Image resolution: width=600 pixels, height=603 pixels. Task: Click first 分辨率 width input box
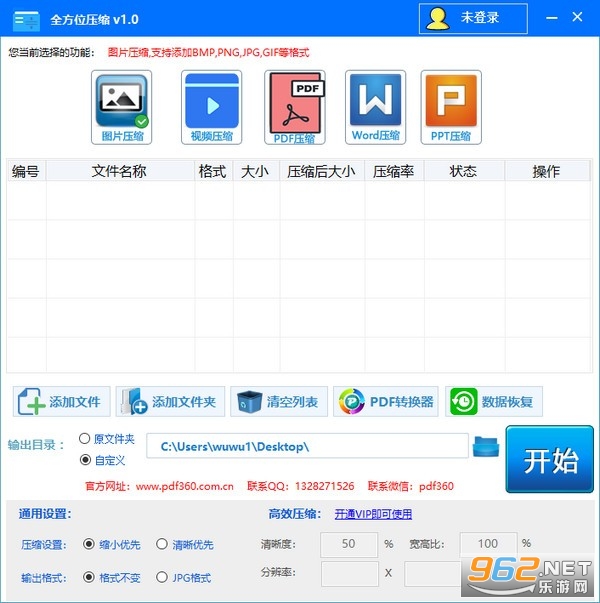(x=350, y=573)
